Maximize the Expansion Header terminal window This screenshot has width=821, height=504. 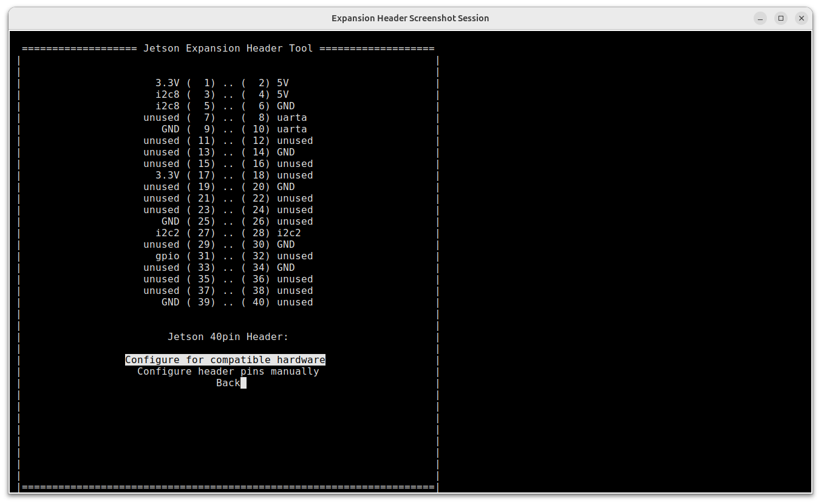click(781, 18)
